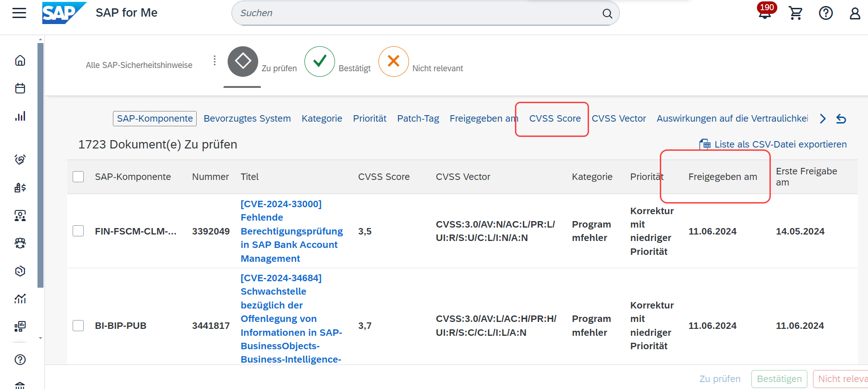Open the Freigegeben am filter

484,118
